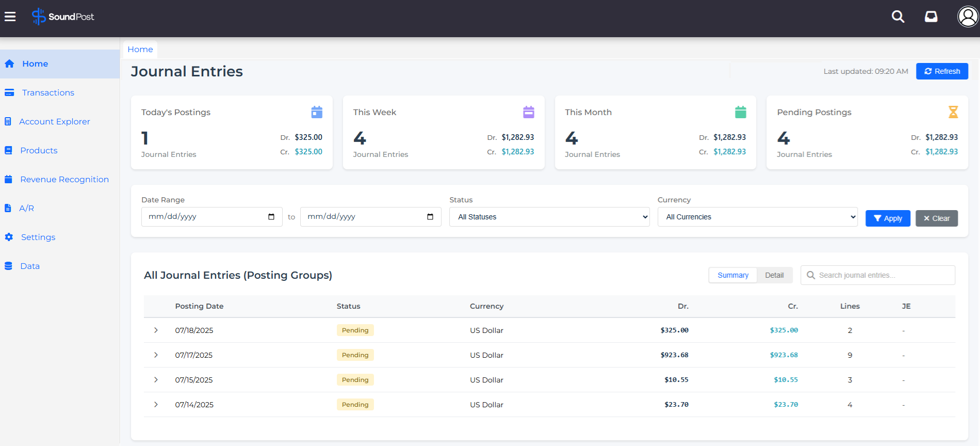Clear the filters
The image size is (980, 446).
(937, 218)
